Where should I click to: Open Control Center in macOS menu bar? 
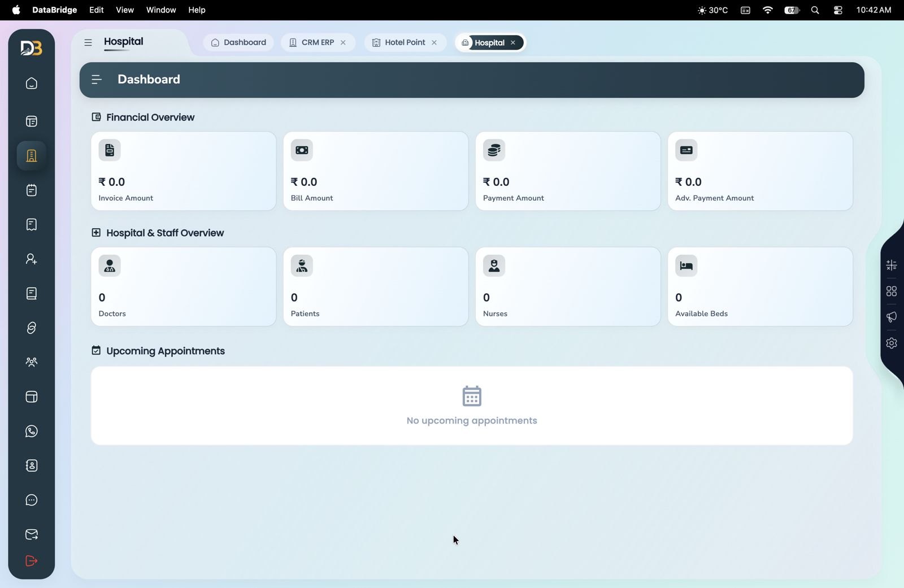pos(838,10)
